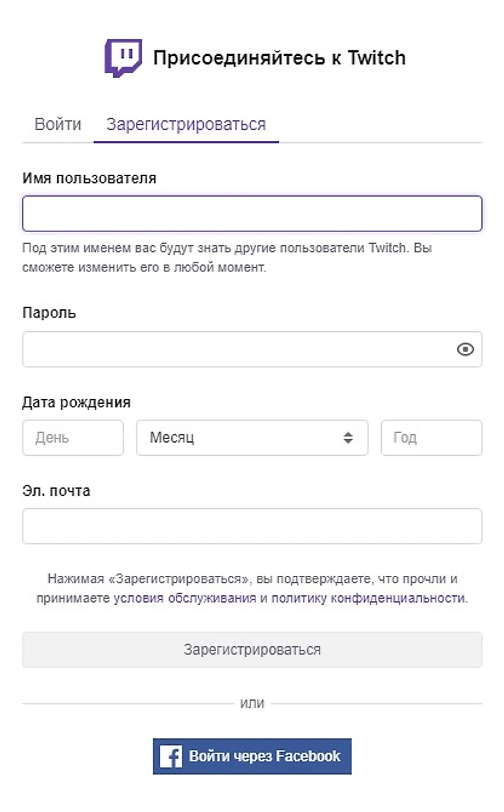This screenshot has height=812, width=504.
Task: Open the политику конфиденциальности link
Action: coord(369,599)
